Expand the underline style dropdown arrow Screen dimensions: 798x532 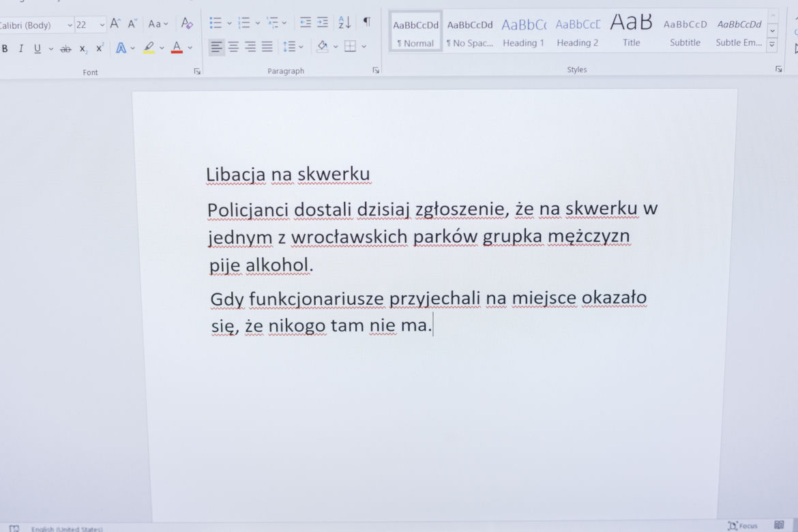click(x=51, y=49)
